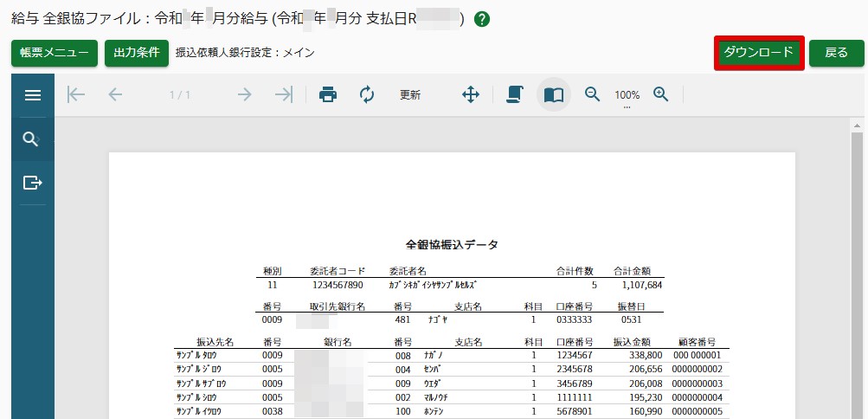This screenshot has width=868, height=419.
Task: Click the 戻る button
Action: point(837,53)
